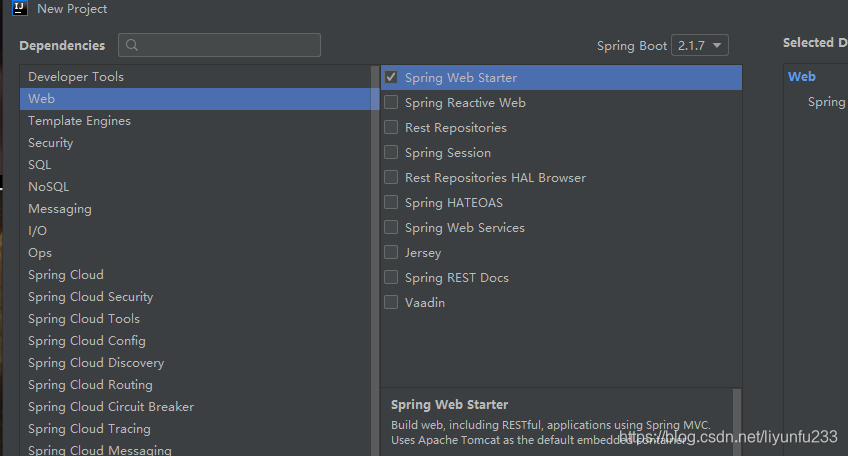
Task: Focus the Dependencies search input field
Action: coord(219,45)
